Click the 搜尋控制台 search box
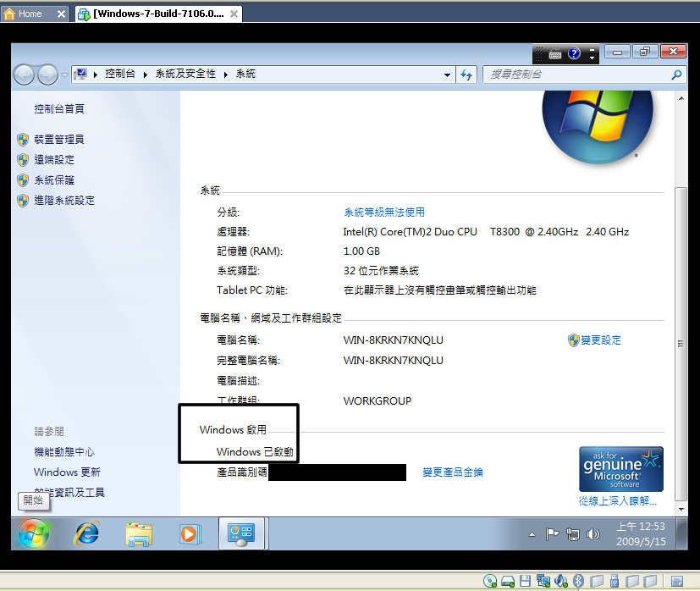The width and height of the screenshot is (700, 591). 576,75
